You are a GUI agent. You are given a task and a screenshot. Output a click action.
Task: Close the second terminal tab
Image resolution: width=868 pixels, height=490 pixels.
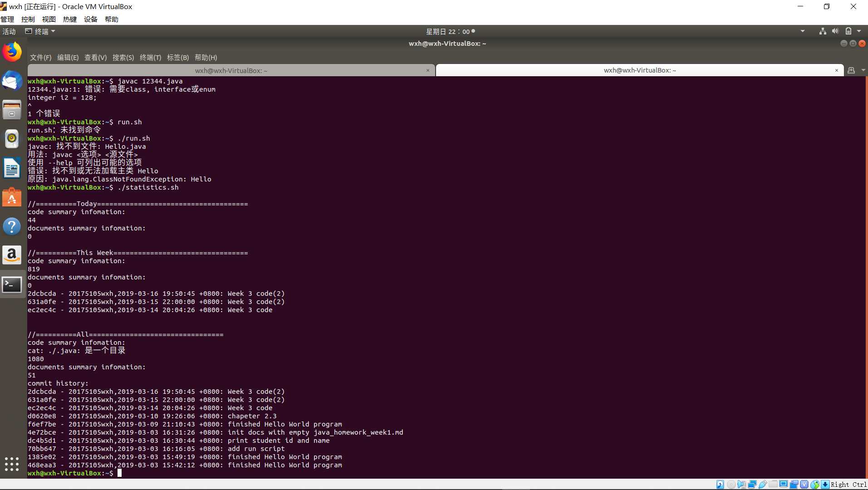point(837,70)
